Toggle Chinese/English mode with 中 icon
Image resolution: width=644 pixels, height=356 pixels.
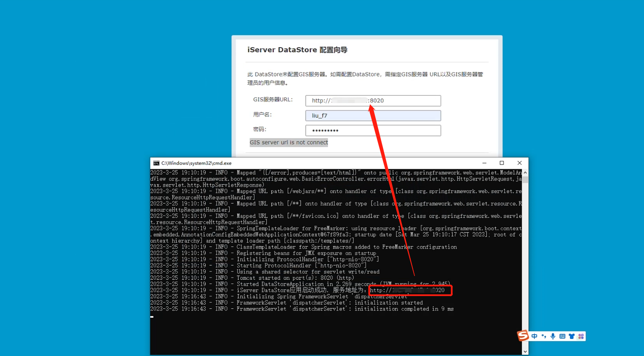[534, 336]
